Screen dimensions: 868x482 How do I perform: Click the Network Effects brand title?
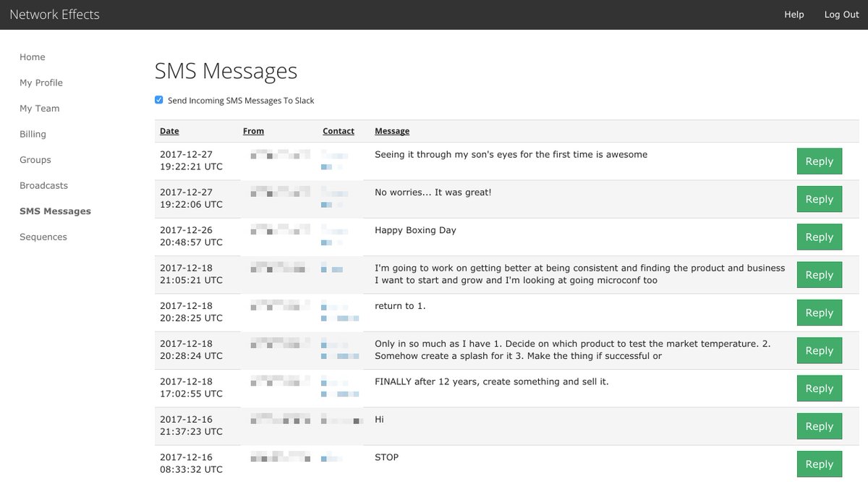pos(54,14)
